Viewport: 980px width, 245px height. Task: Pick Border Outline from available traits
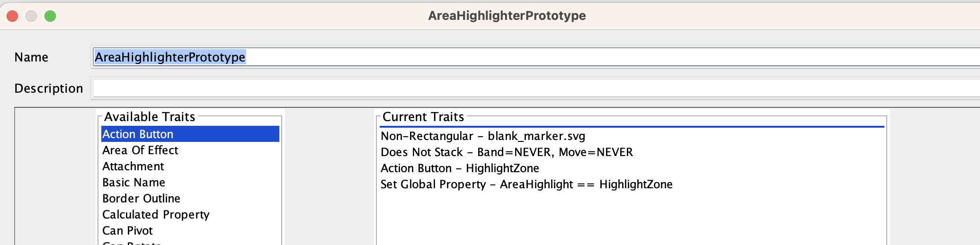(190, 198)
